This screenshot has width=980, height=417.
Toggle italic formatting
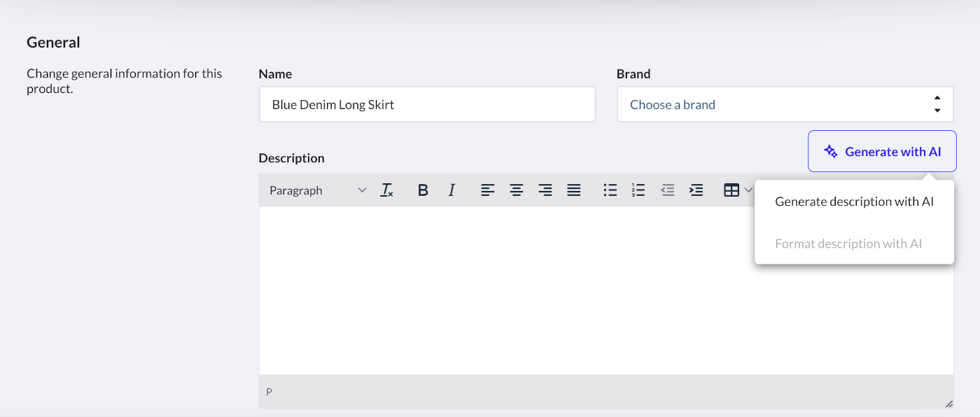tap(451, 190)
